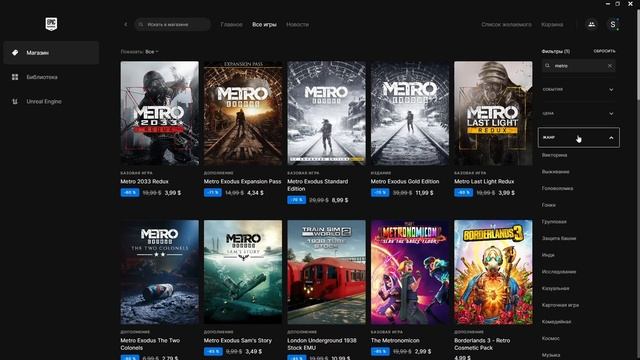Open the friends icon
Viewport: 640px width, 360px height.
[x=591, y=24]
